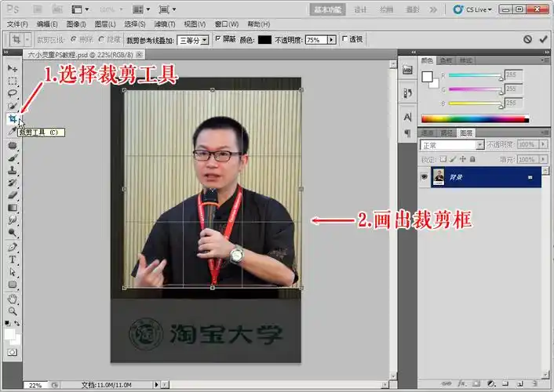Select the Gradient tool
The image size is (554, 392).
point(13,208)
